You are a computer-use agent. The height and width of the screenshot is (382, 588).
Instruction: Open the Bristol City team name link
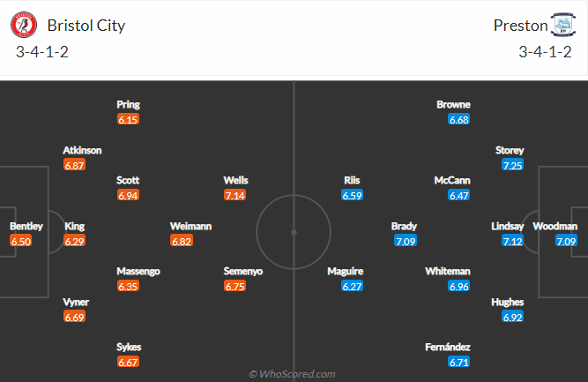86,26
